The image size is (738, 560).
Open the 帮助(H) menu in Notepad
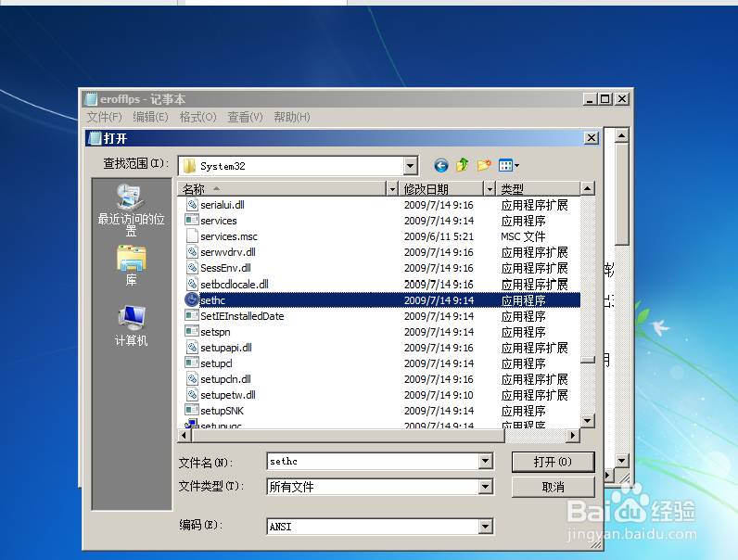292,117
